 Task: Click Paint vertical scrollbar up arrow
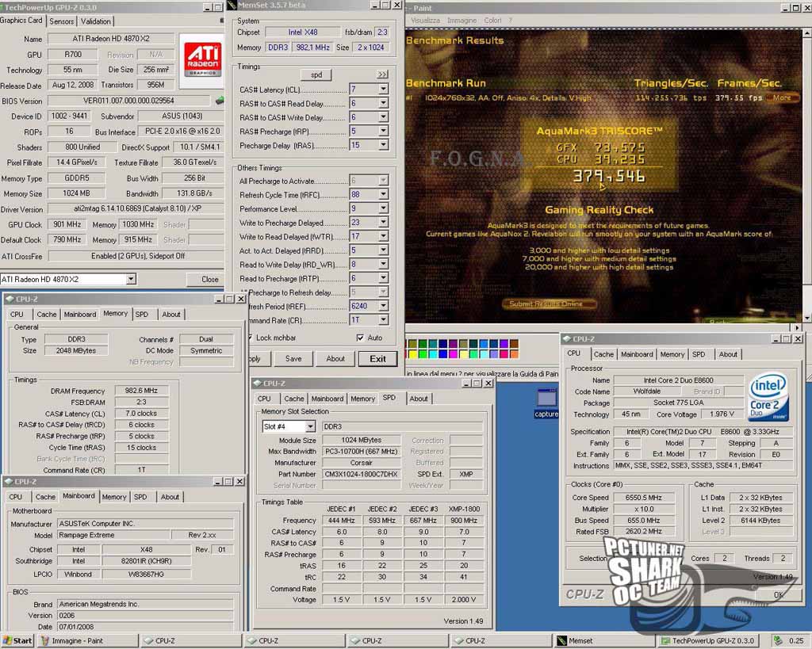pyautogui.click(x=806, y=33)
